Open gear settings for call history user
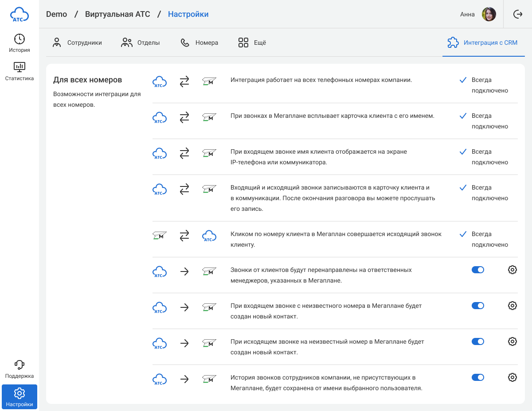Screen dimensions: 532x411 click(x=512, y=377)
